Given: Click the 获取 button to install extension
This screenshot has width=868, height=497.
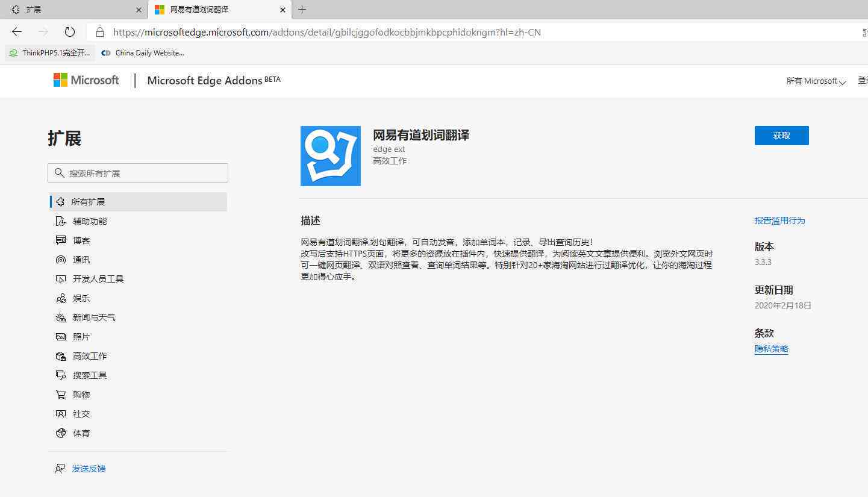Looking at the screenshot, I should pyautogui.click(x=782, y=136).
